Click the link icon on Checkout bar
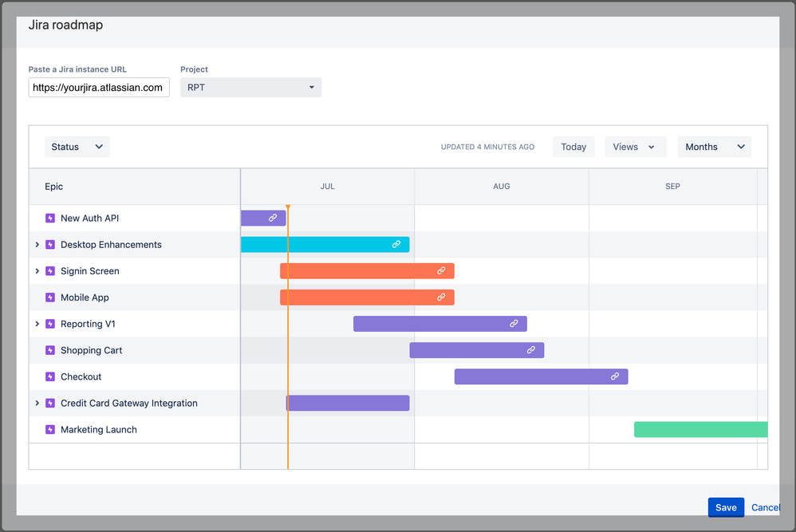The image size is (796, 532). click(x=615, y=376)
